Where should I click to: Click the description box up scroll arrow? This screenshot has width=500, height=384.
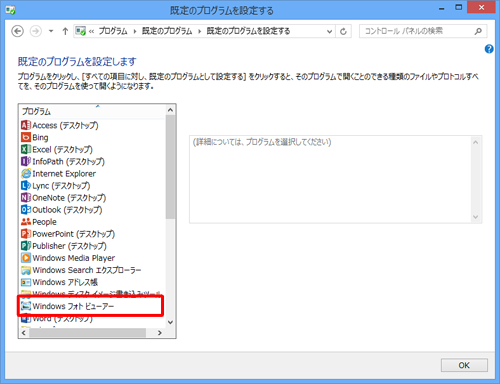pyautogui.click(x=476, y=143)
